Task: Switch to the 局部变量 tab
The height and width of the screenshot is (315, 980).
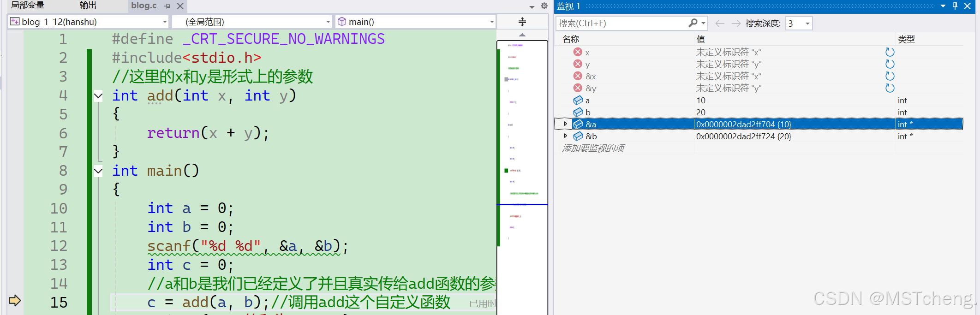Action: tap(28, 5)
